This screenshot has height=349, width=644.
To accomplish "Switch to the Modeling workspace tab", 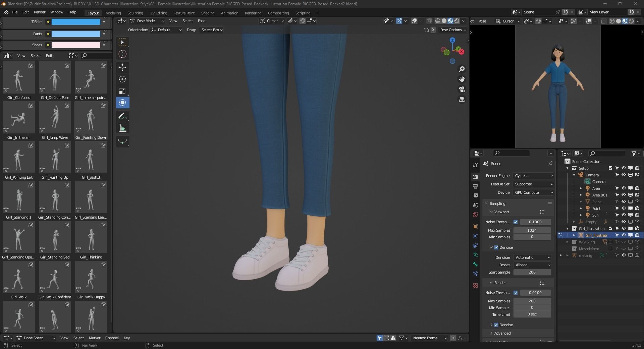I will click(113, 13).
